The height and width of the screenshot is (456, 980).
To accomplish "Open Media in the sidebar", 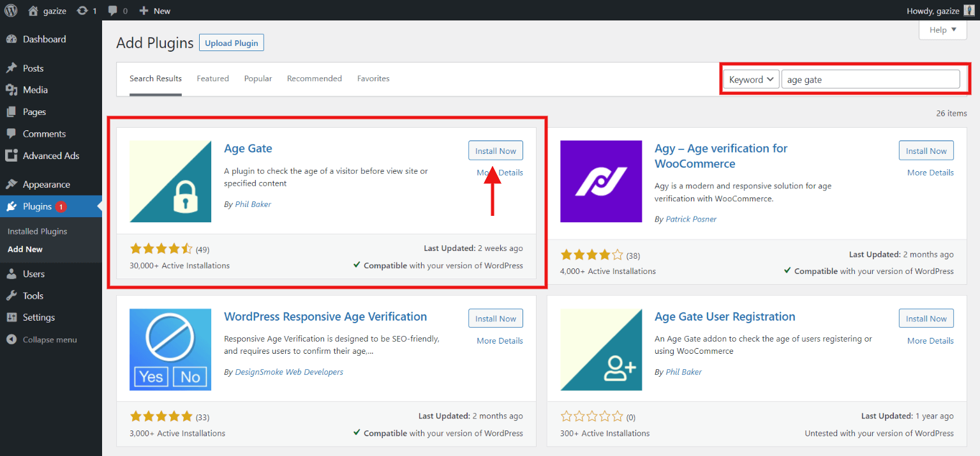I will pyautogui.click(x=35, y=90).
